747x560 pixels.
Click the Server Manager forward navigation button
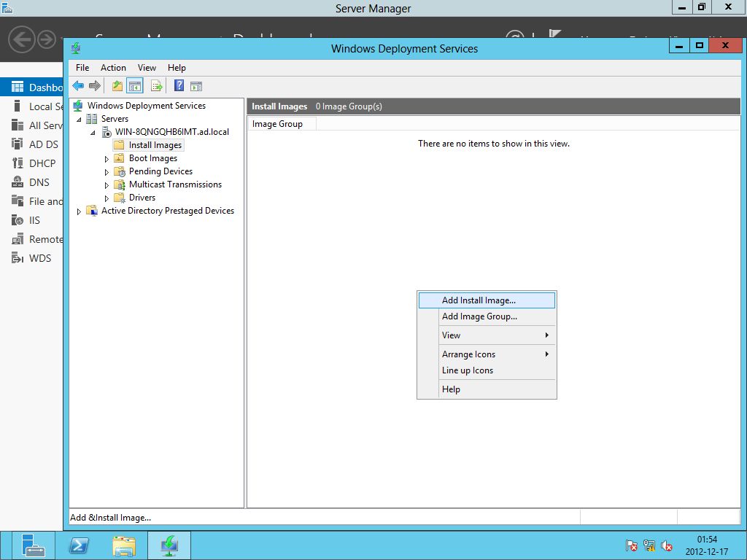[x=47, y=39]
